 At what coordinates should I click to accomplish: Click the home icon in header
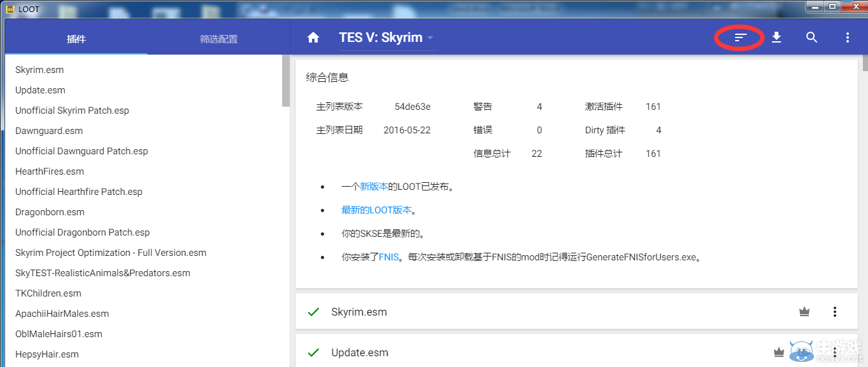pyautogui.click(x=313, y=37)
